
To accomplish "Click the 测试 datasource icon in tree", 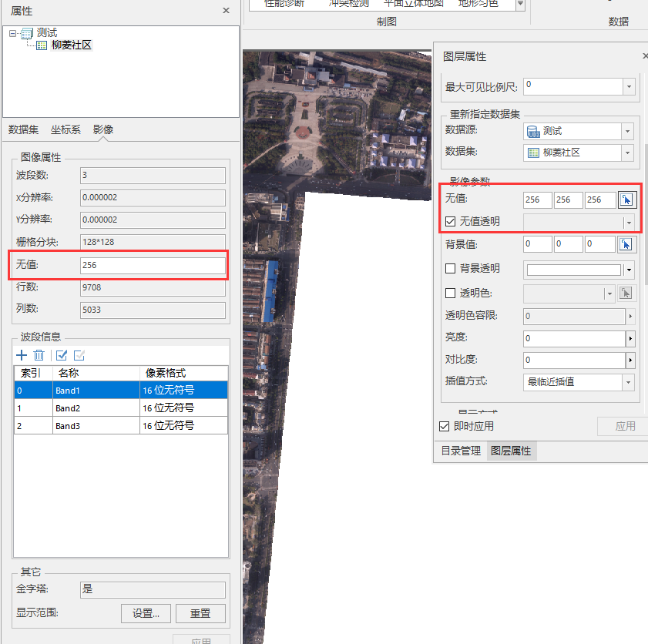I will point(27,33).
